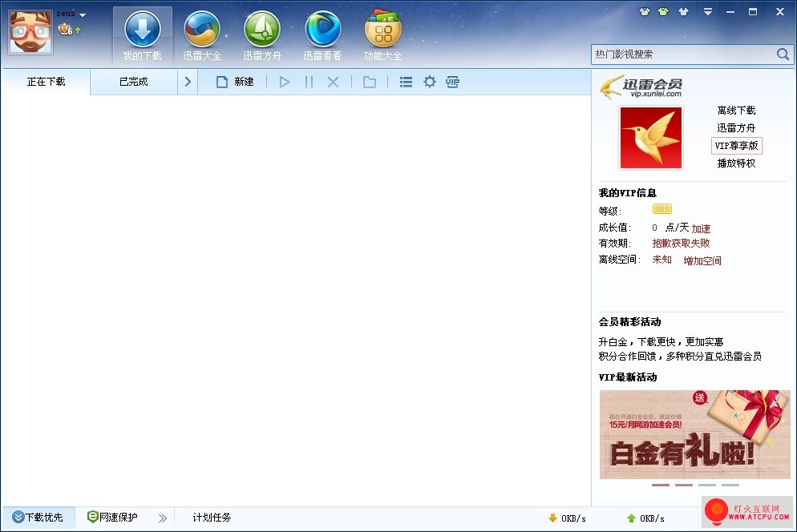Click third shirt skin icon in title bar
Image resolution: width=797 pixels, height=532 pixels.
(684, 12)
